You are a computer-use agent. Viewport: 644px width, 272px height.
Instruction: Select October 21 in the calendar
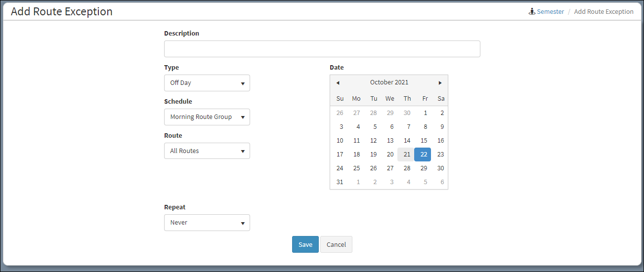[406, 155]
